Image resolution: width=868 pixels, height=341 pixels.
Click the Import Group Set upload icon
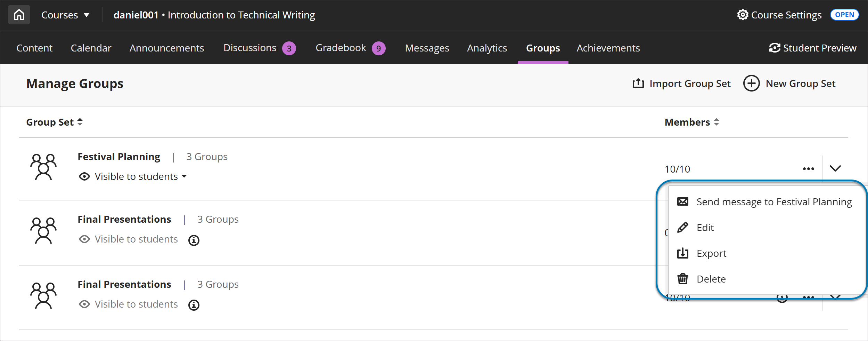[639, 83]
